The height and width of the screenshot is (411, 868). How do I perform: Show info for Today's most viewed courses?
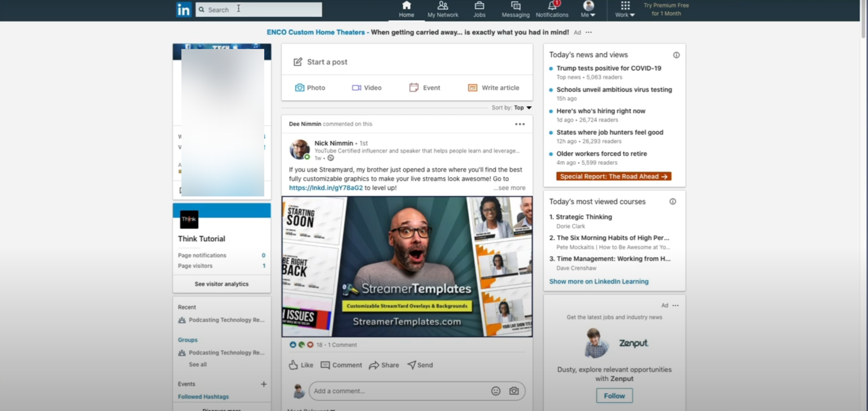pos(673,201)
